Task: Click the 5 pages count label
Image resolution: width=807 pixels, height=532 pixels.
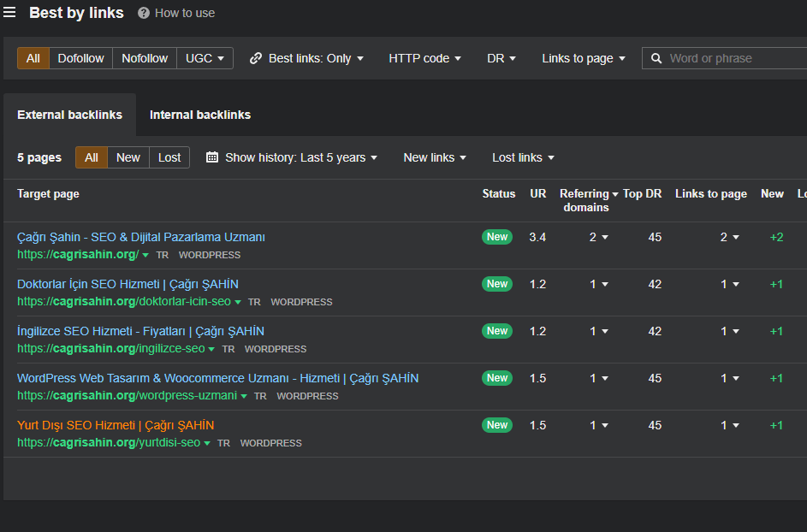Action: (39, 157)
